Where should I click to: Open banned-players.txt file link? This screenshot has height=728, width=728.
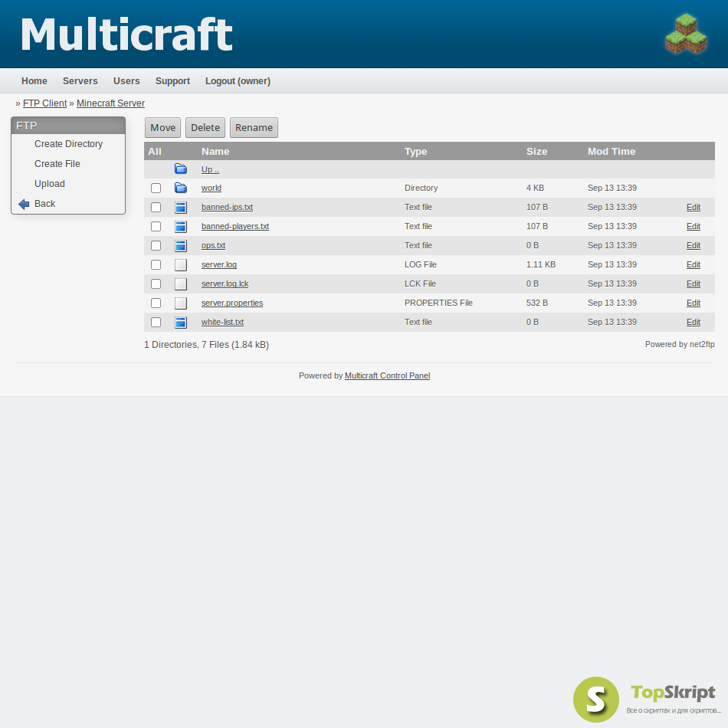[235, 226]
